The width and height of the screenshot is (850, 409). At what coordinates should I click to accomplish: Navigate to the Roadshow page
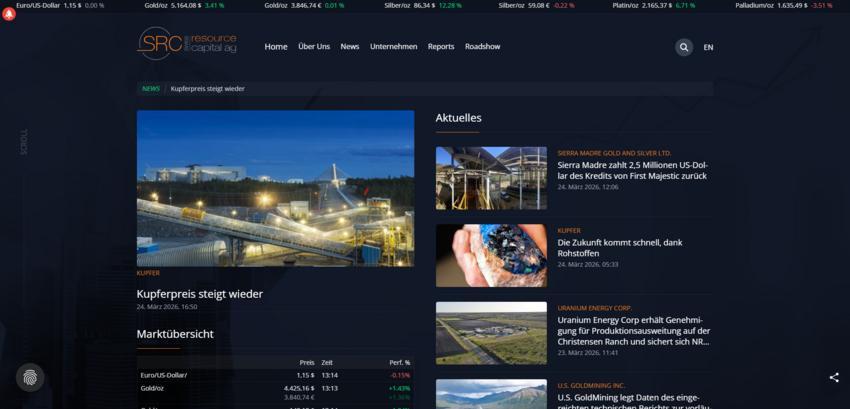click(x=482, y=47)
